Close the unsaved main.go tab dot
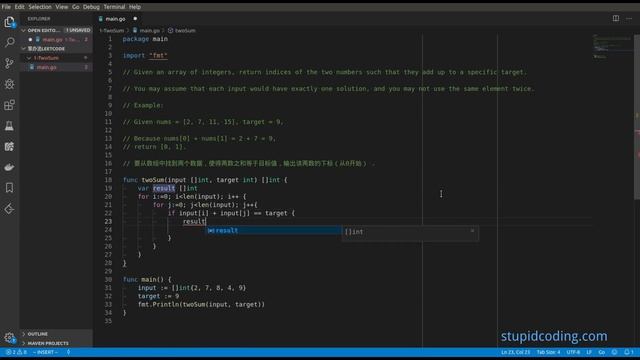 [135, 18]
